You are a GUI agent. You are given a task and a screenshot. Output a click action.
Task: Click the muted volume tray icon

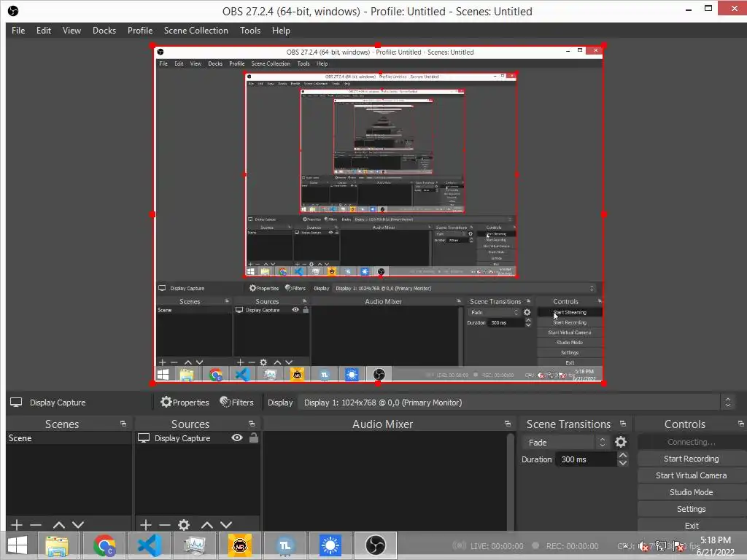[643, 546]
